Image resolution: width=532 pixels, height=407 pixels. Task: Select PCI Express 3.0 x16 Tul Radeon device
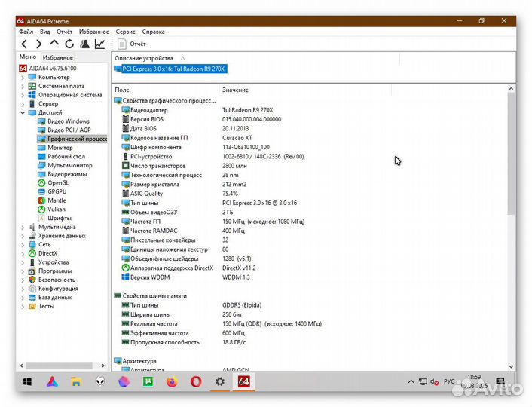[x=170, y=69]
